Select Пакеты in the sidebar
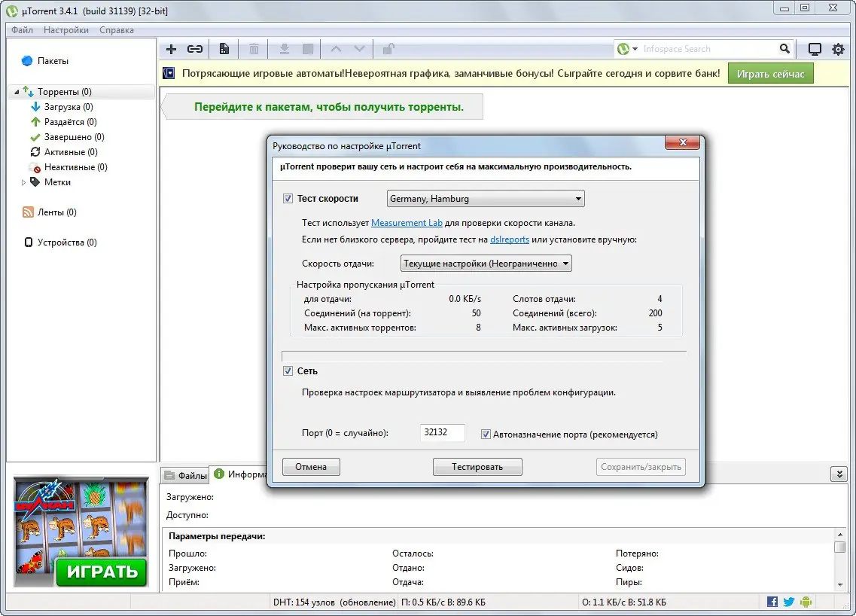This screenshot has width=856, height=616. (53, 60)
